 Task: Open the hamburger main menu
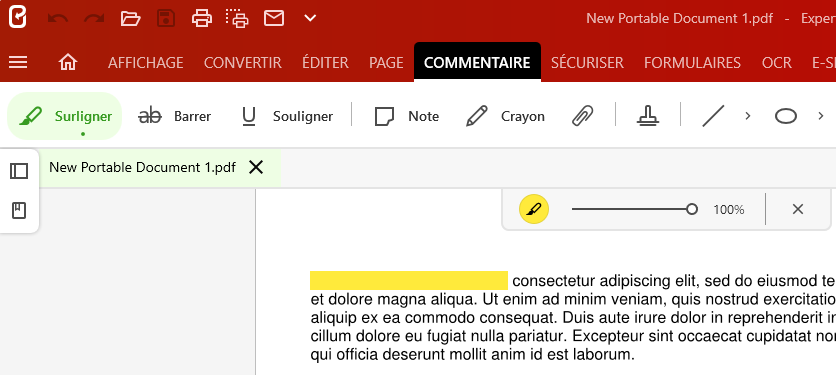[x=18, y=62]
